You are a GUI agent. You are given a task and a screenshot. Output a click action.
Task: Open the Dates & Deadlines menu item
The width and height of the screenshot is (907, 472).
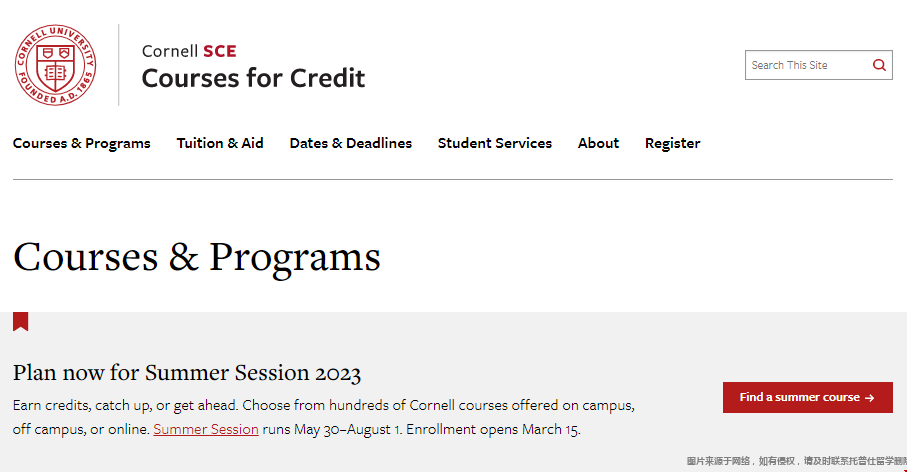click(x=350, y=143)
